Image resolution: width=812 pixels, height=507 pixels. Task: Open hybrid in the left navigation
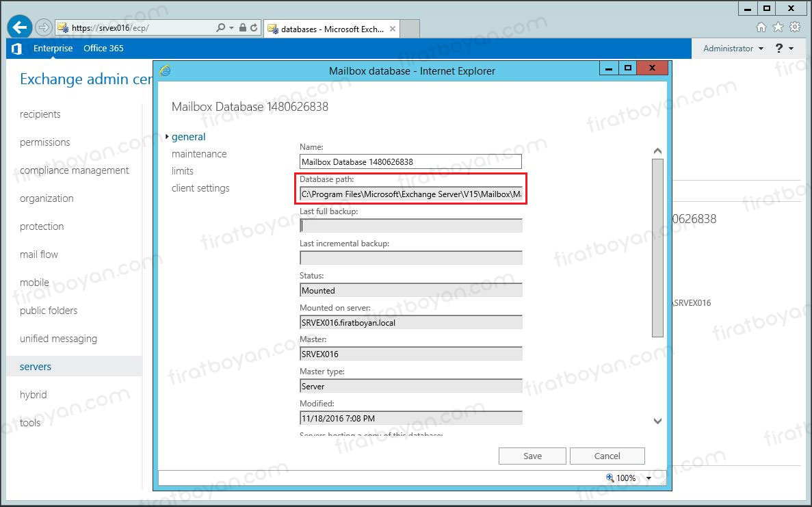tap(33, 394)
